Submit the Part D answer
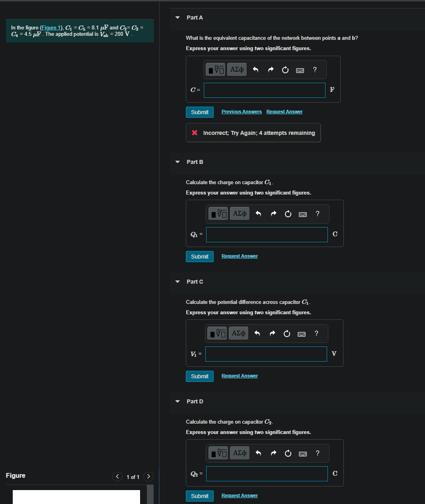 pos(200,496)
